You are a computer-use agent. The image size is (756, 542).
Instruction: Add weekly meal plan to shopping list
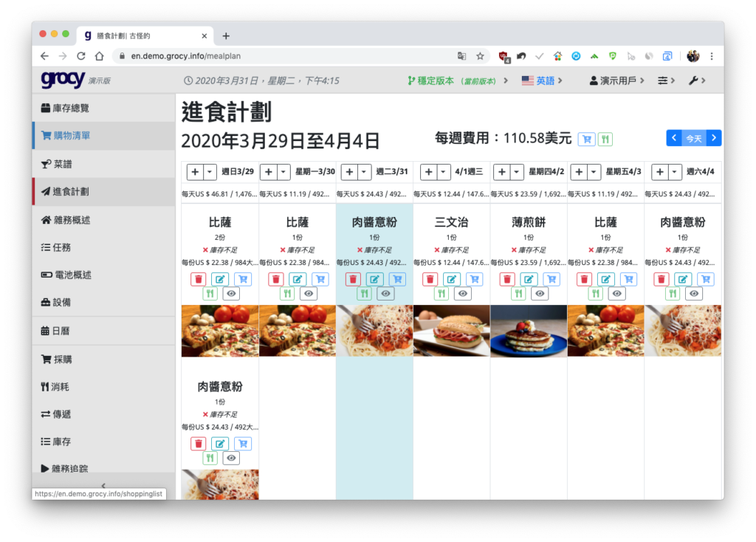tap(586, 140)
